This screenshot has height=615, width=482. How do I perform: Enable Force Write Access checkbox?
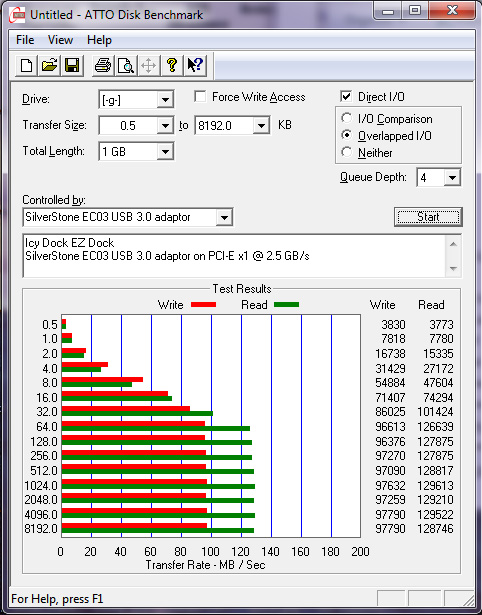tap(200, 96)
